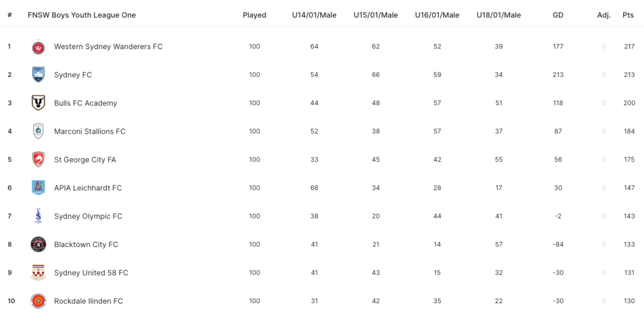Select the U18/01/Male column header

click(x=499, y=15)
